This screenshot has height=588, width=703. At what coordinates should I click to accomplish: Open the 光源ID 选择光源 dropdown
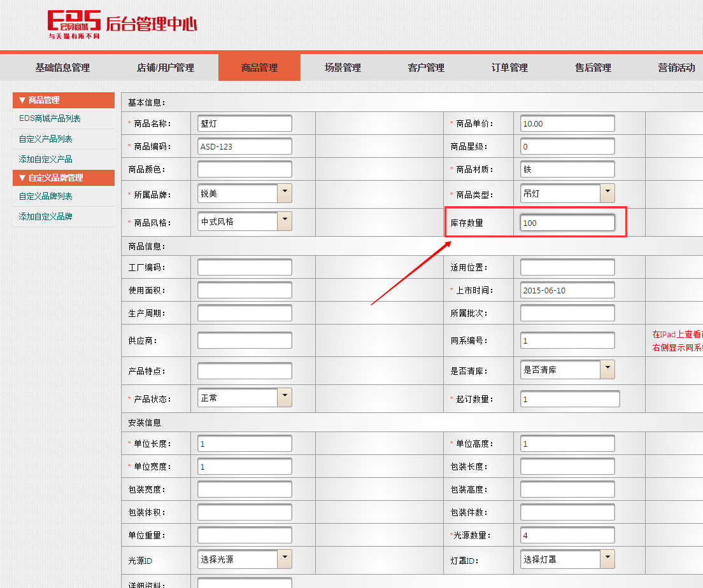tap(285, 559)
